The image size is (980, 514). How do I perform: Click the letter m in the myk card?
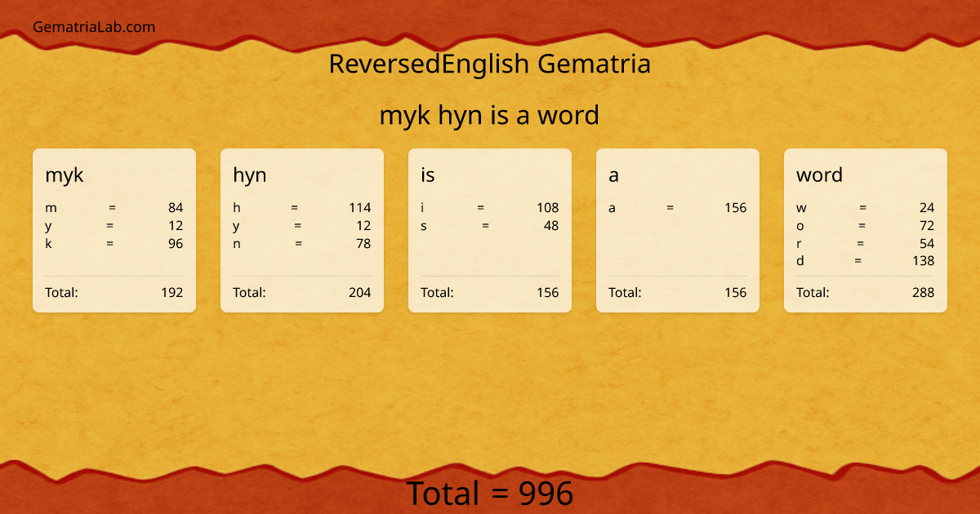(x=51, y=208)
